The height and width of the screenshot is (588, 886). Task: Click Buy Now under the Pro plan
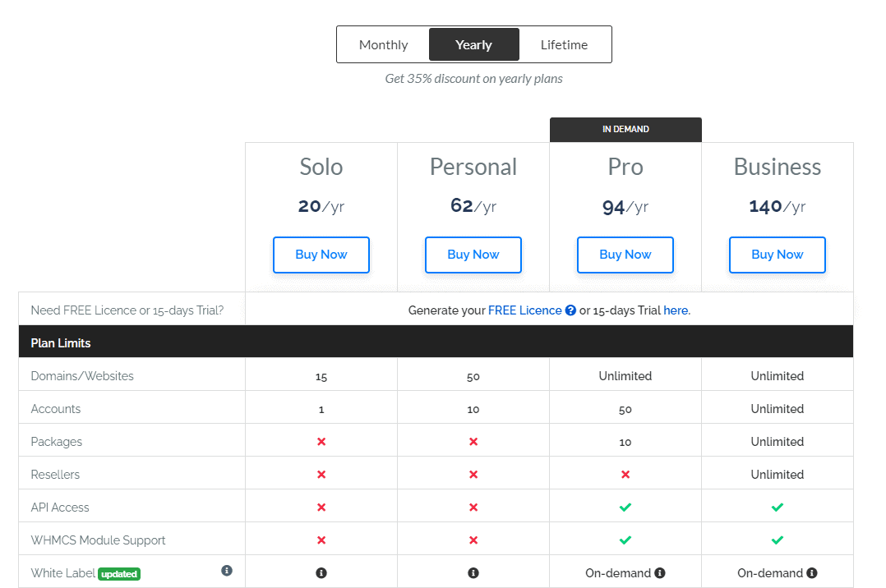click(625, 255)
